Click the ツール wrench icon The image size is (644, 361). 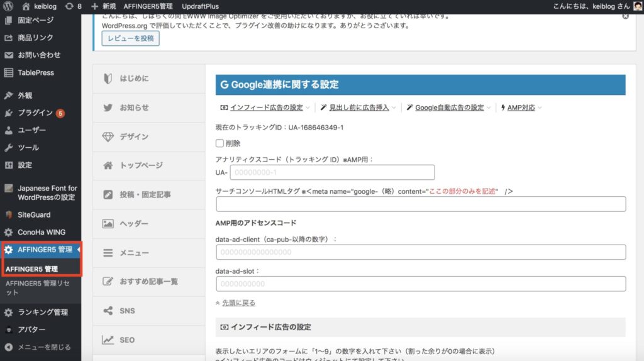click(9, 148)
